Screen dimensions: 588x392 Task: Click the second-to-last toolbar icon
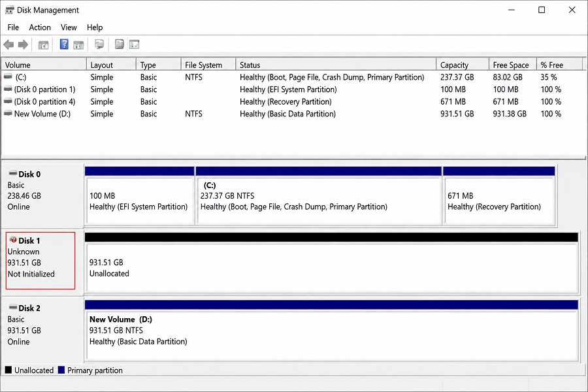tap(120, 44)
